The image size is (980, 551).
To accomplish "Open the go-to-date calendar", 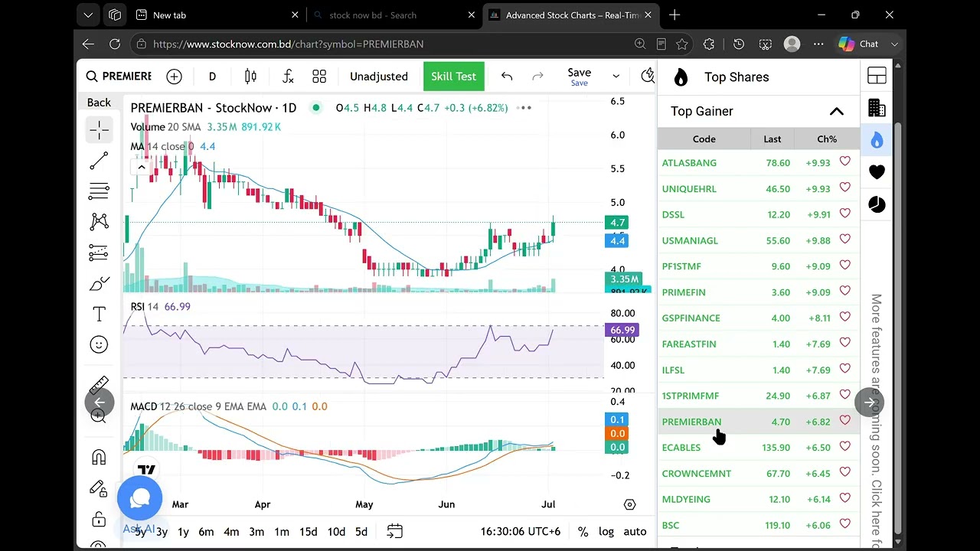I will coord(394,531).
